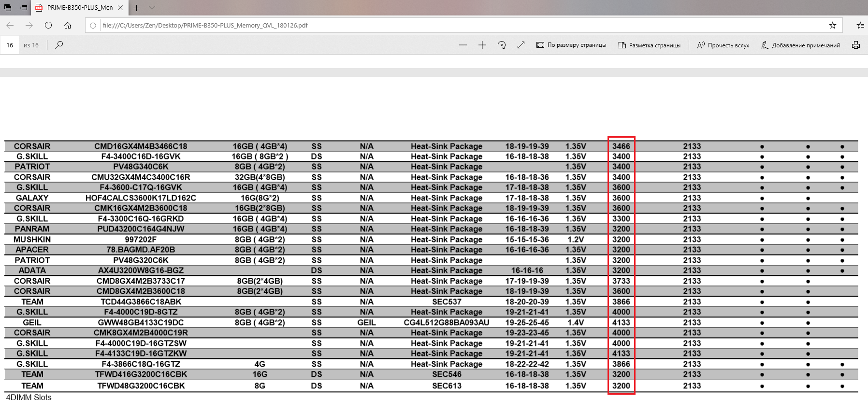
Task: Go forward to the next page
Action: (x=29, y=25)
